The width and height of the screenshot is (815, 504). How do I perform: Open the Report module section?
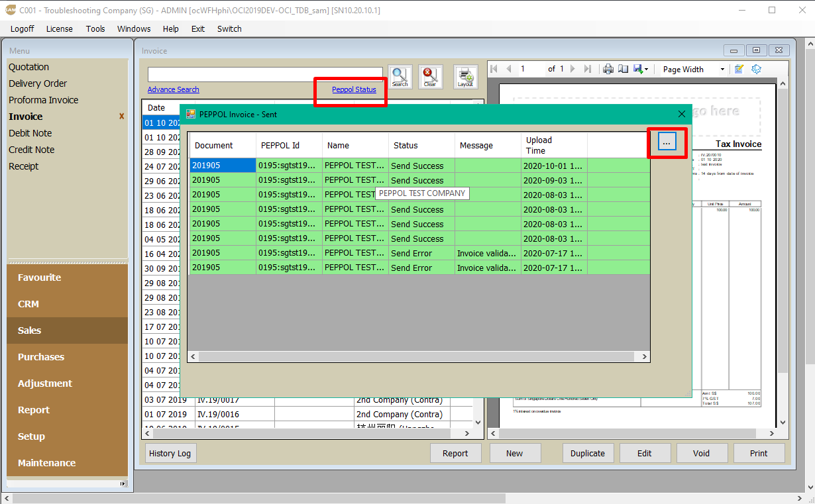(67, 410)
